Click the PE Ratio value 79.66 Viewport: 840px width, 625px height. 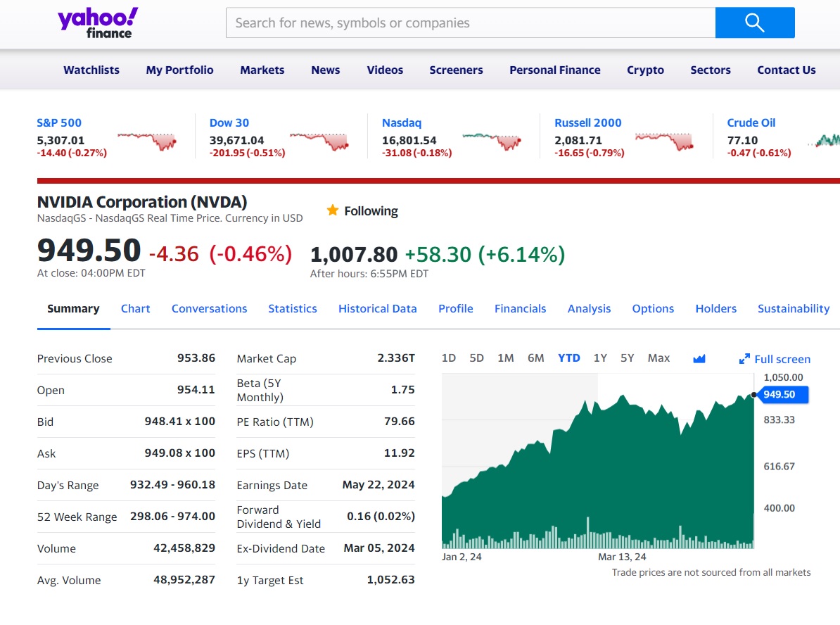pyautogui.click(x=400, y=422)
